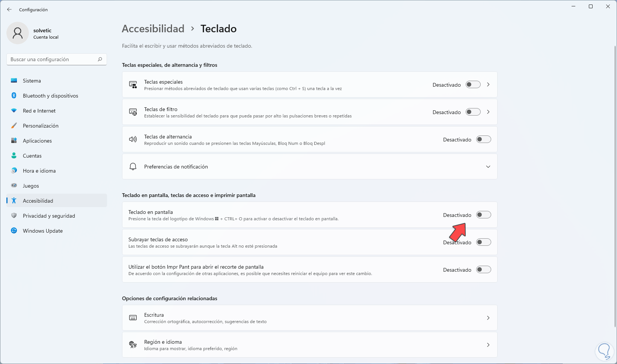Click the Red e Internet wifi icon

(14, 111)
